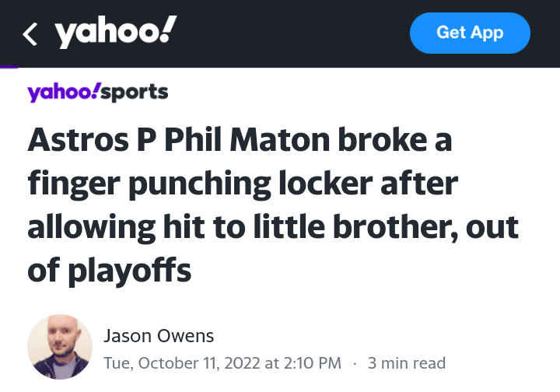Tap the dot separator before read time
Image resolution: width=560 pixels, height=392 pixels.
(x=355, y=363)
